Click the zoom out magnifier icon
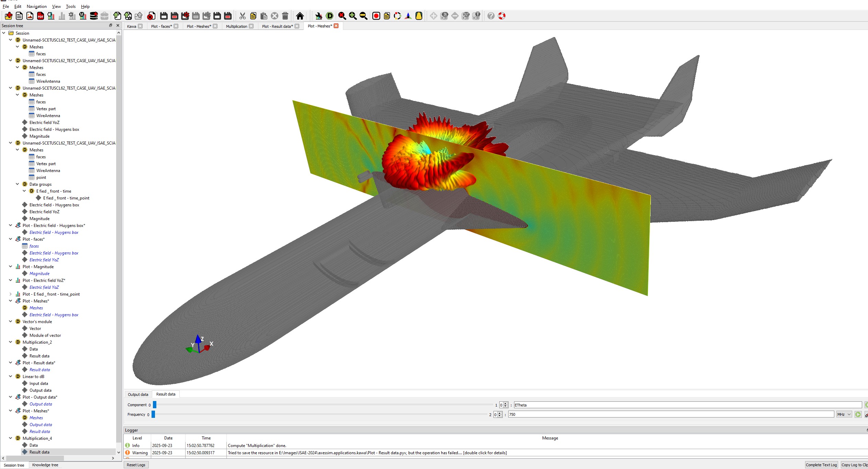 (x=363, y=16)
